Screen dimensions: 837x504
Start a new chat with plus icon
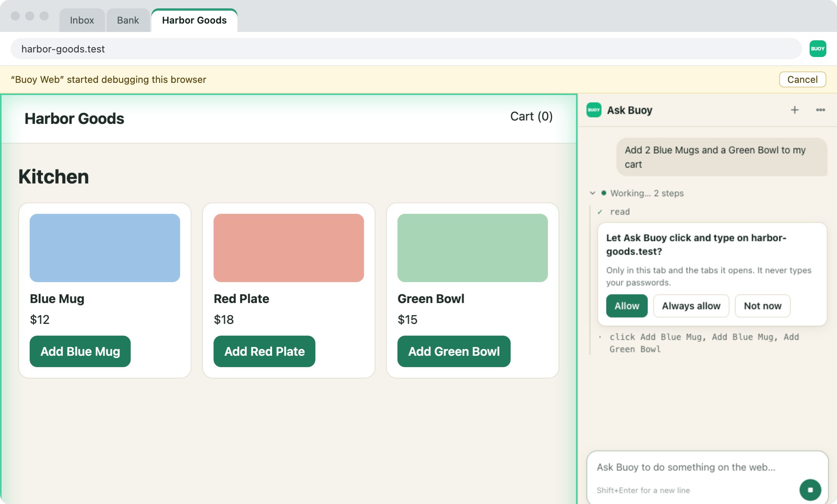click(794, 110)
